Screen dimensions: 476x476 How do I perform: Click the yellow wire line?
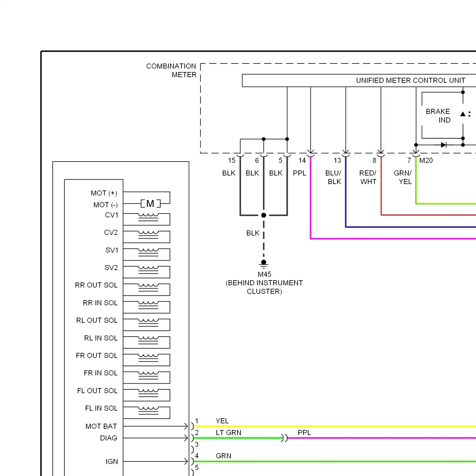335,426
